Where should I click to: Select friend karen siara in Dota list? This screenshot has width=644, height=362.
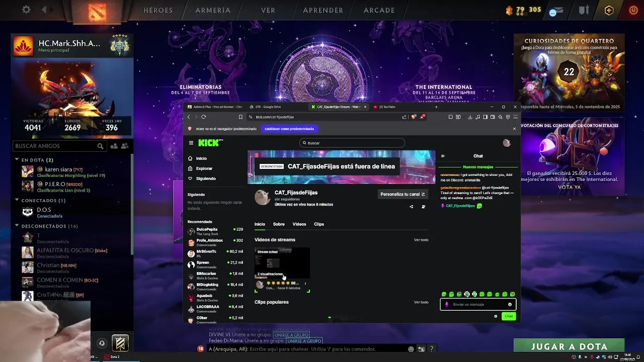click(70, 172)
